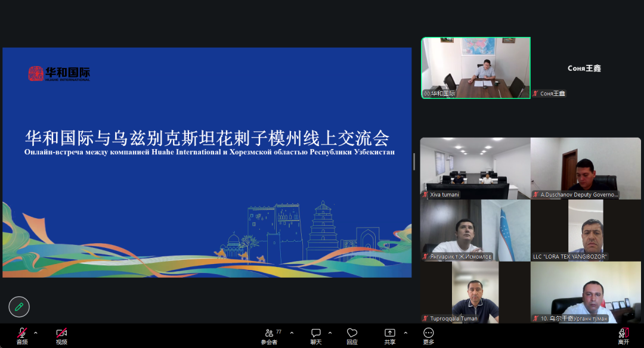Turn on camera with the 视频 button
Viewport: 644px width, 348px height.
61,336
